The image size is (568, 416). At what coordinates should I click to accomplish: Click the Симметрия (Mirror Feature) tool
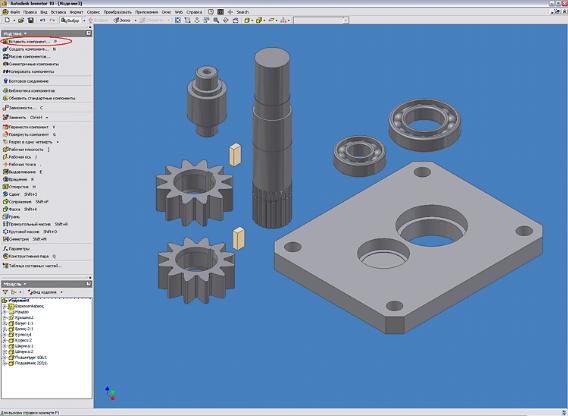25,239
